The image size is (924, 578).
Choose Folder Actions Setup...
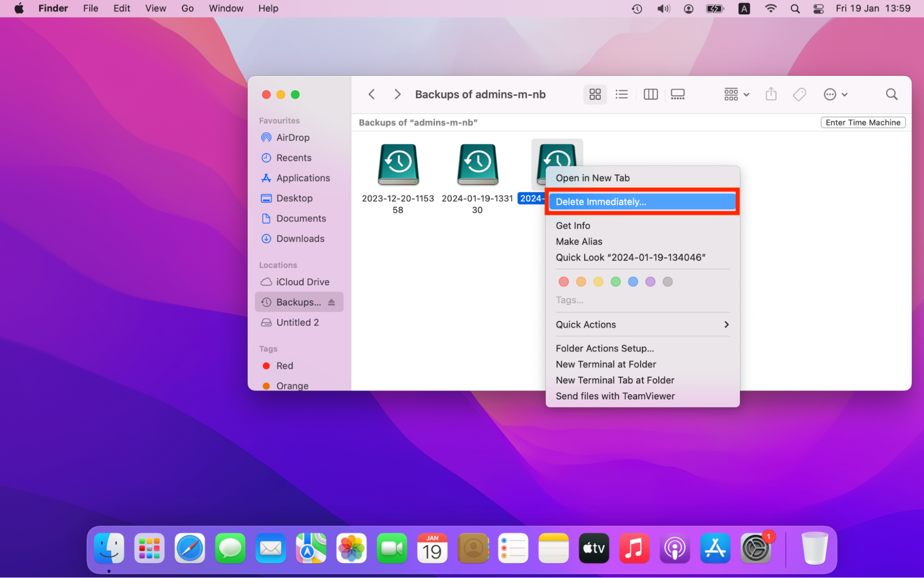(643, 349)
